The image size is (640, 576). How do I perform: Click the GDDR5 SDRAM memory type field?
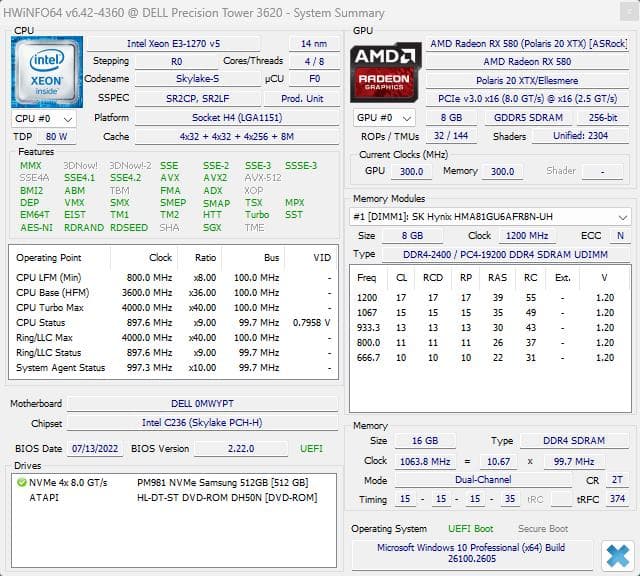tap(528, 118)
